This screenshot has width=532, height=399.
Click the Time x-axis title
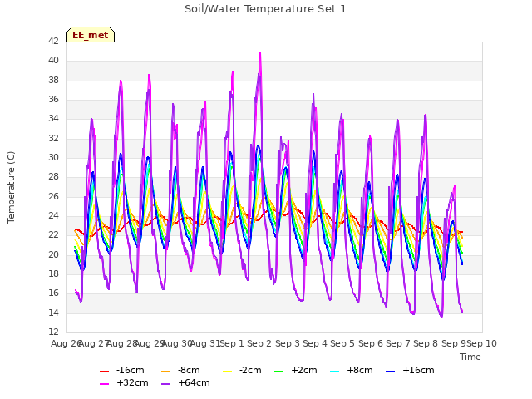470,357
